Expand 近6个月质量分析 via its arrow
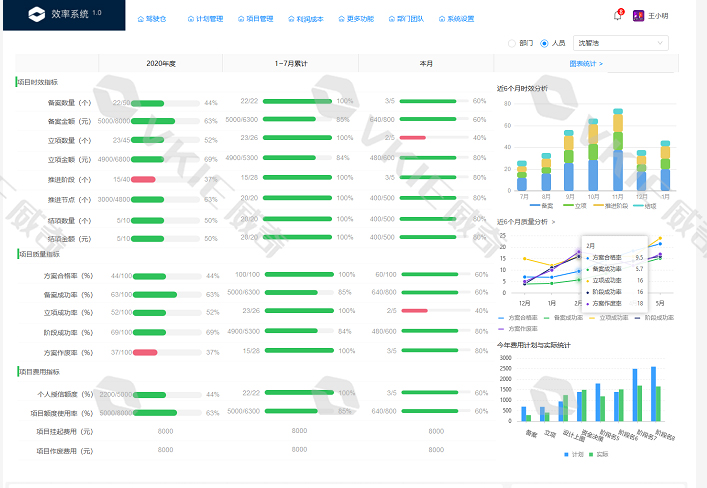 click(x=553, y=222)
